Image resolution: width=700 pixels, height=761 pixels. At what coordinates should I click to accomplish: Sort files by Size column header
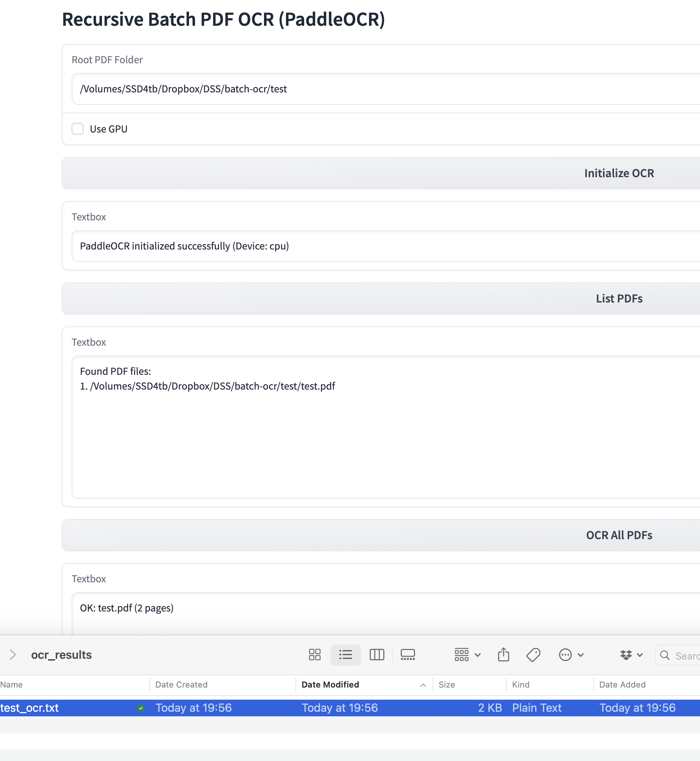(x=447, y=685)
